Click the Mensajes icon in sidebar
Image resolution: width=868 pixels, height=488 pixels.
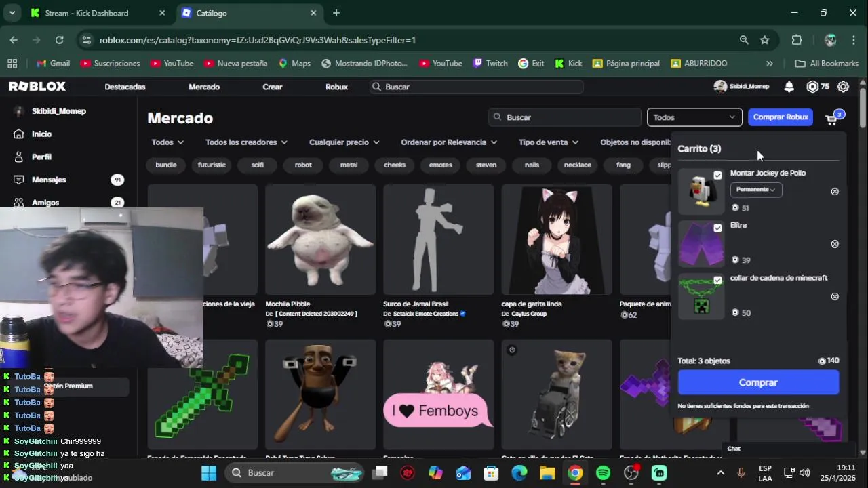[x=19, y=180]
